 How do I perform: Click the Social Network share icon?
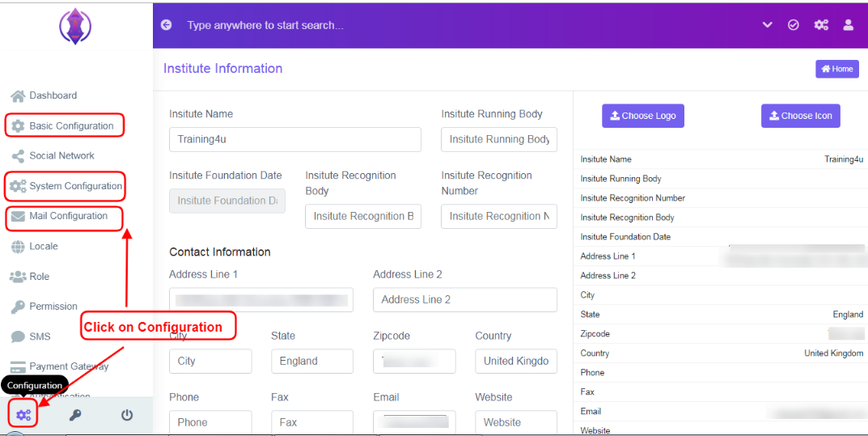pos(18,156)
